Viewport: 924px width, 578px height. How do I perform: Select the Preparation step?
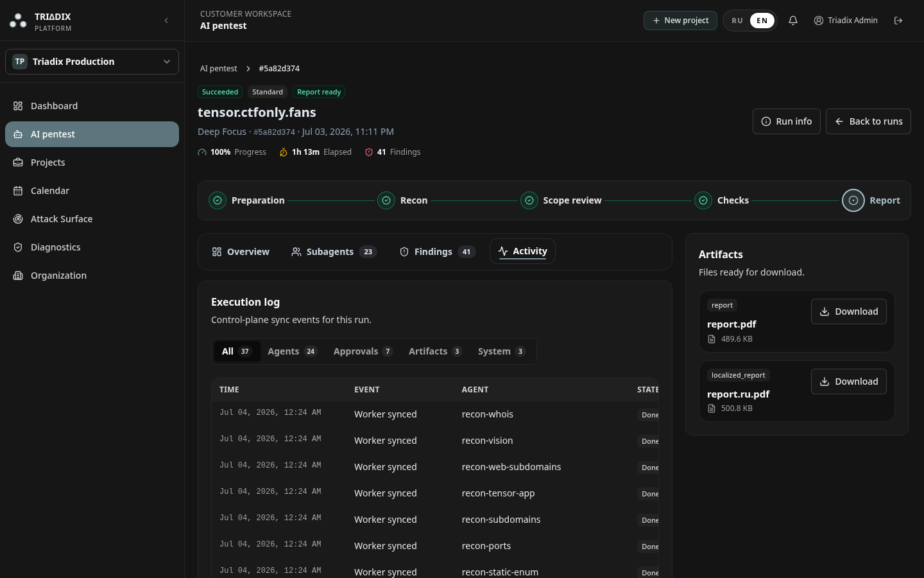247,200
